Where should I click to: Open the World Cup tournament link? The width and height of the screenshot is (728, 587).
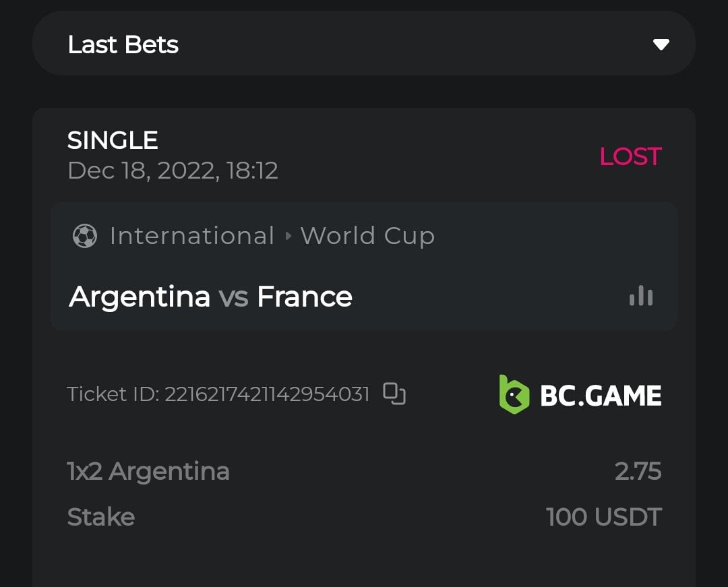(x=367, y=236)
